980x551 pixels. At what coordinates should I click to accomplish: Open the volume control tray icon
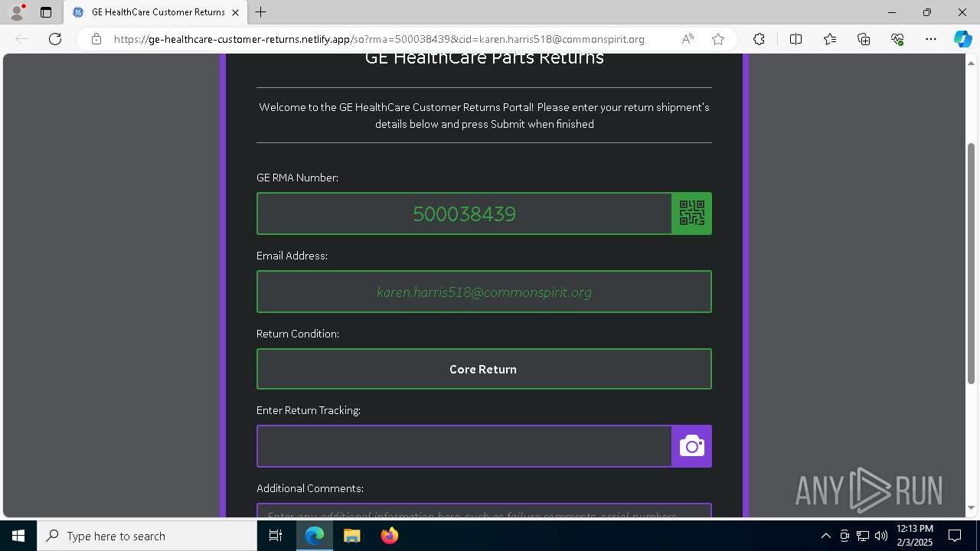click(881, 536)
